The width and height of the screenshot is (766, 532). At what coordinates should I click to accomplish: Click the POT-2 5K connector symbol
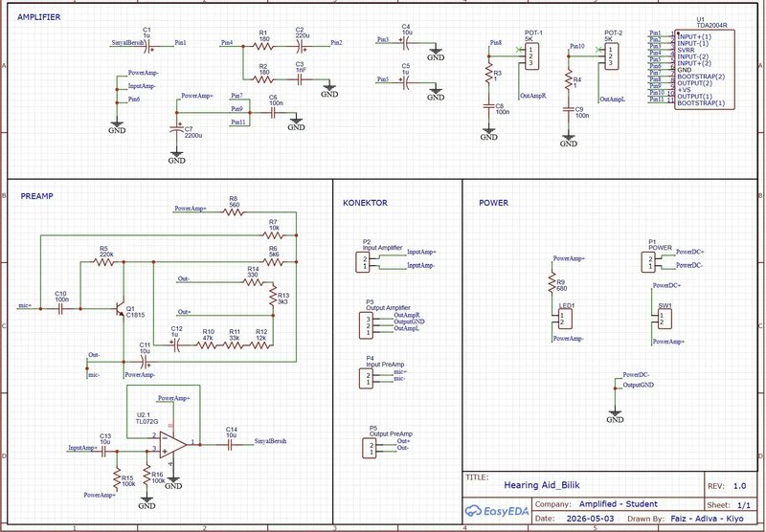612,56
